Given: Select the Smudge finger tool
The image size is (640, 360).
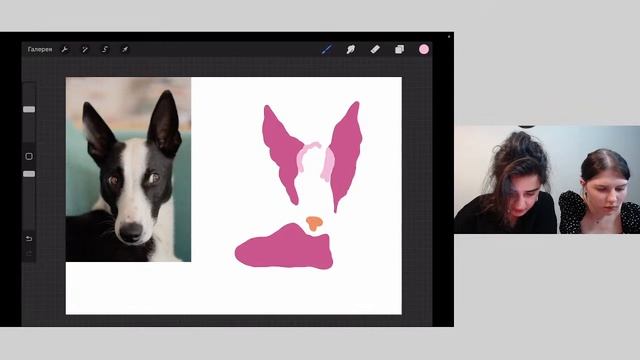Looking at the screenshot, I should pos(351,49).
